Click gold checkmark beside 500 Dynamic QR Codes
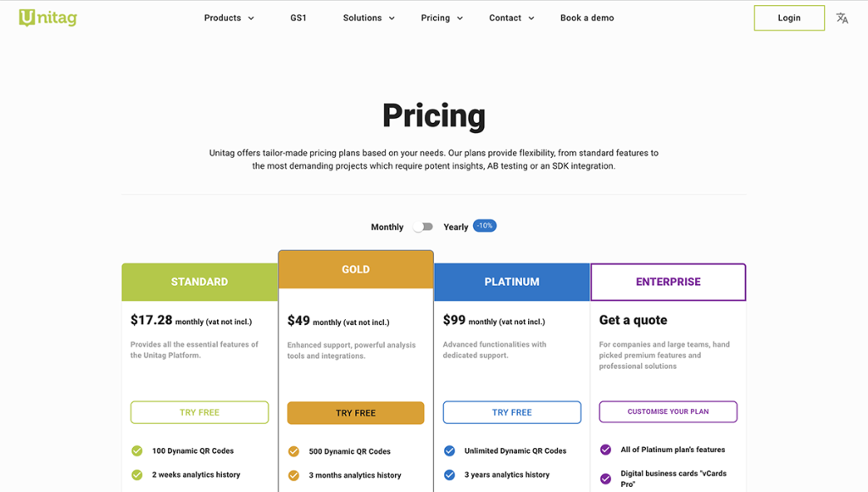The image size is (868, 492). click(295, 451)
